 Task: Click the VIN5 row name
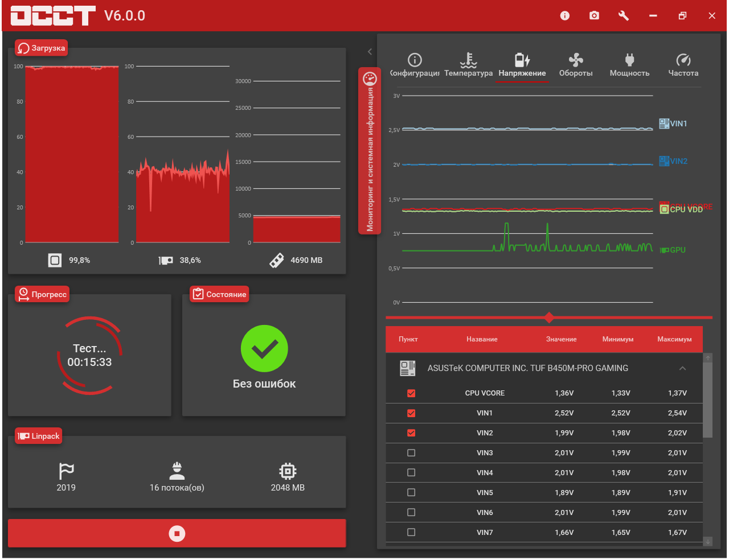485,493
